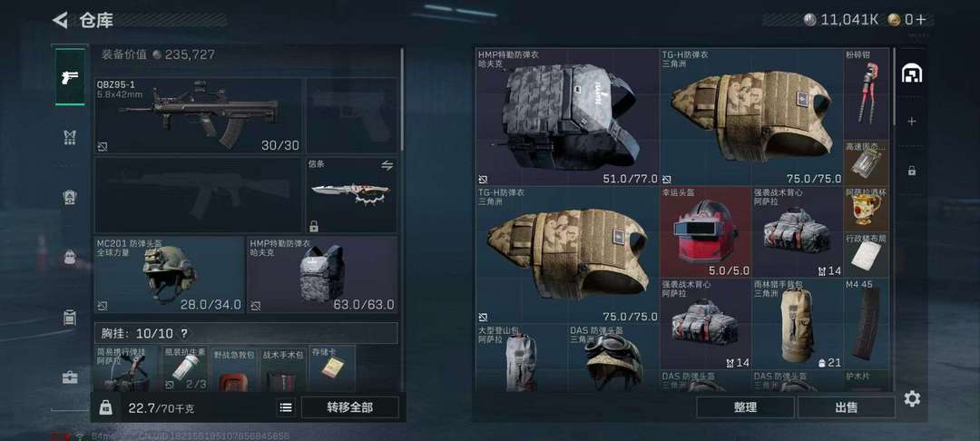Swap melee weapon using the arrows icon
Screen dimensions: 980x441
[x=387, y=165]
